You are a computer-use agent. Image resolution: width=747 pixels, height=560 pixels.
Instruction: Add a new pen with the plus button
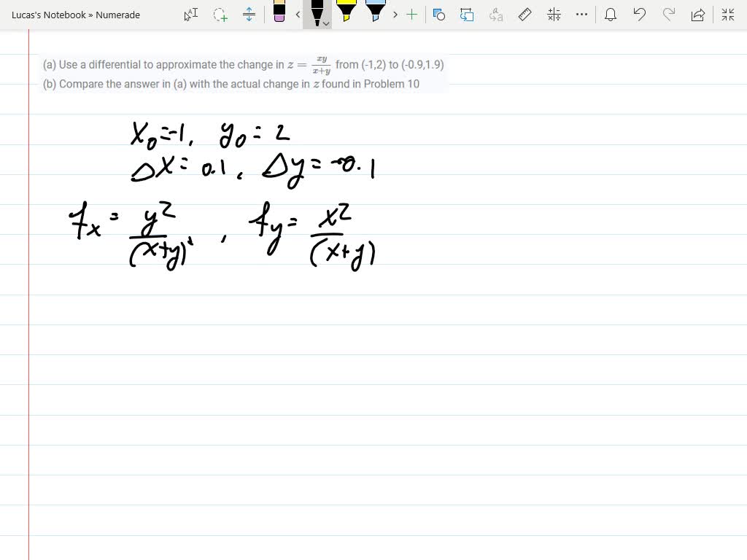[x=411, y=15]
